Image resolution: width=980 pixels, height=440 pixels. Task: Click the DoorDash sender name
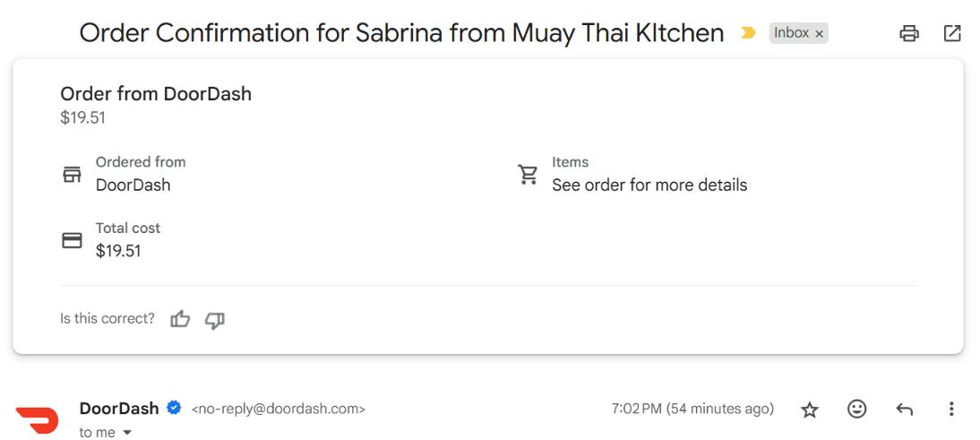click(119, 409)
